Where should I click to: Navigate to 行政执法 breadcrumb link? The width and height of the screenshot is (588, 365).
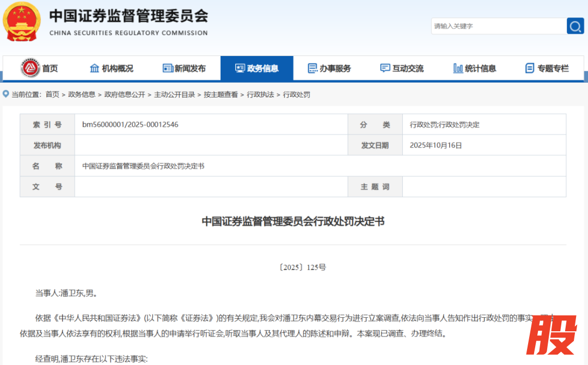point(260,95)
